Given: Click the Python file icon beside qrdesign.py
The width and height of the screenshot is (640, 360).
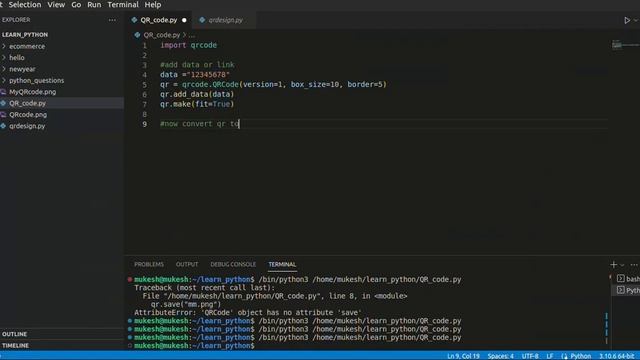Looking at the screenshot, I should [x=3, y=126].
